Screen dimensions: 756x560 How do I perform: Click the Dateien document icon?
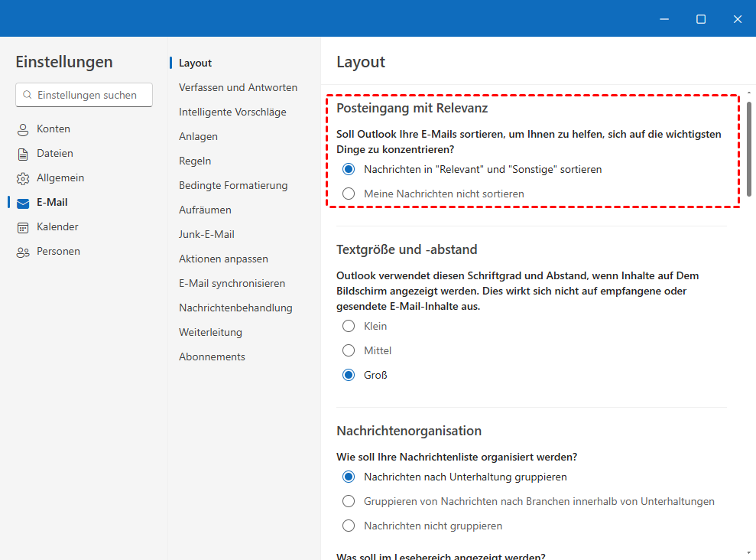coord(23,154)
